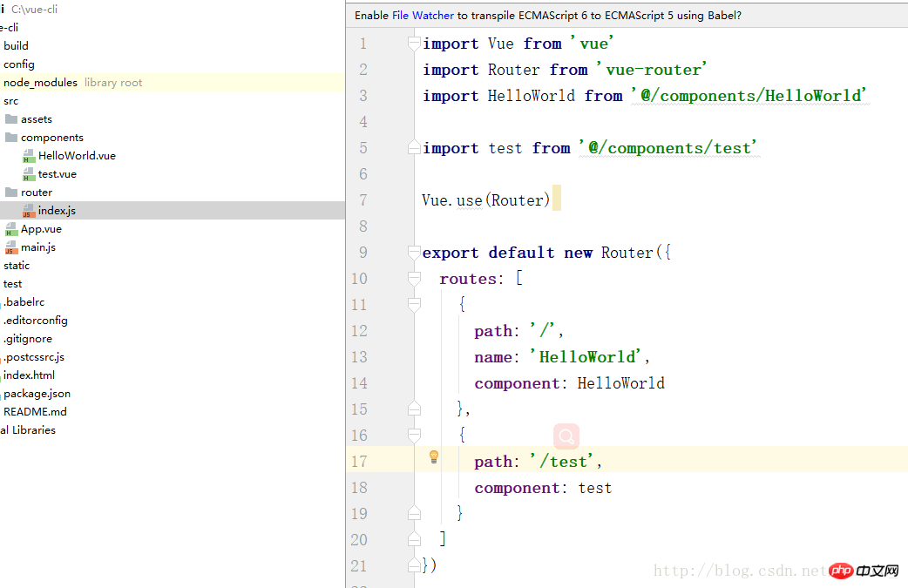Select the .editorconfig file
This screenshot has height=588, width=908.
[36, 321]
